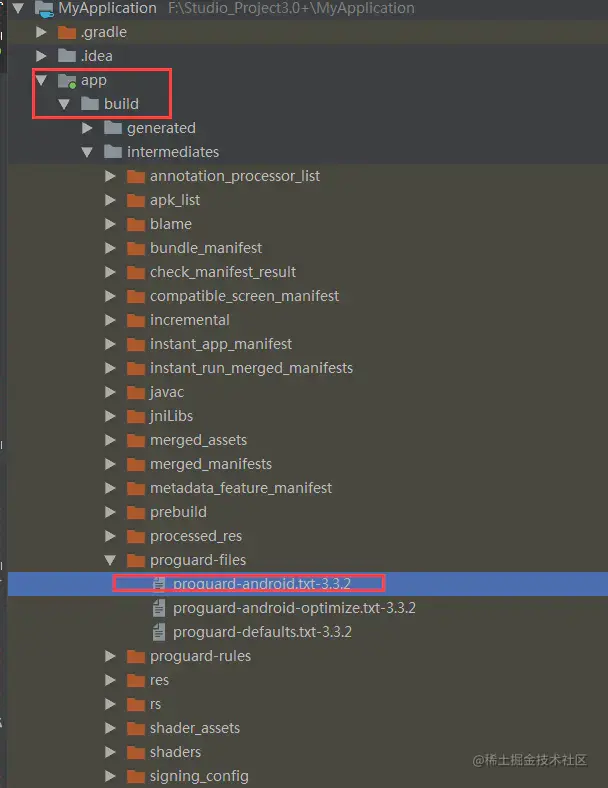The width and height of the screenshot is (608, 788).
Task: Select the check_manifest_result folder label
Action: 223,272
